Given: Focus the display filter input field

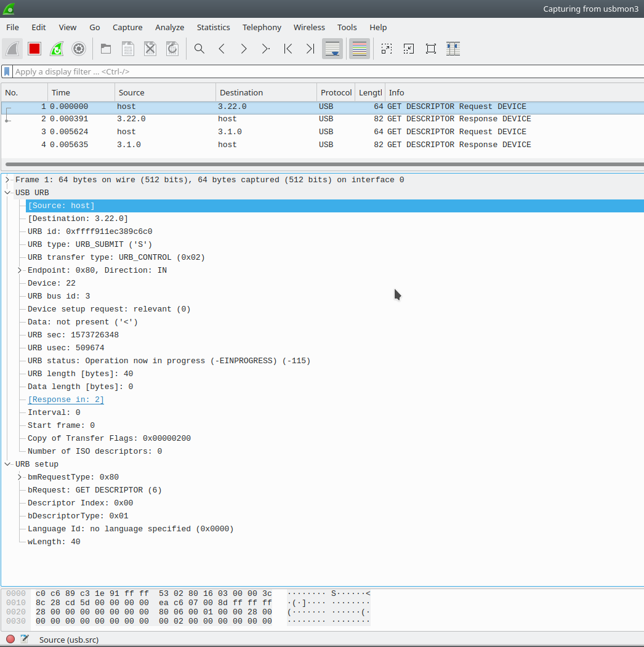Looking at the screenshot, I should pos(328,71).
